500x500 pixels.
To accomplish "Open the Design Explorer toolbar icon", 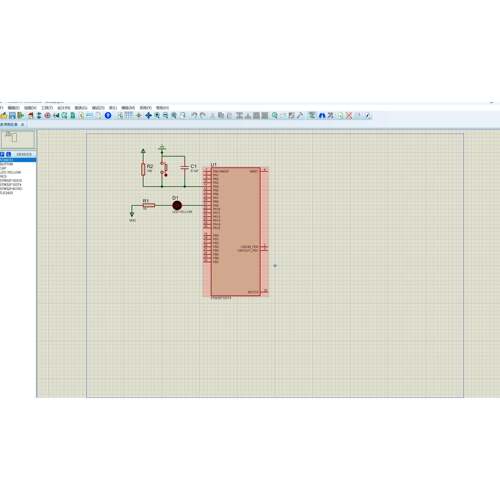I will (x=72, y=116).
